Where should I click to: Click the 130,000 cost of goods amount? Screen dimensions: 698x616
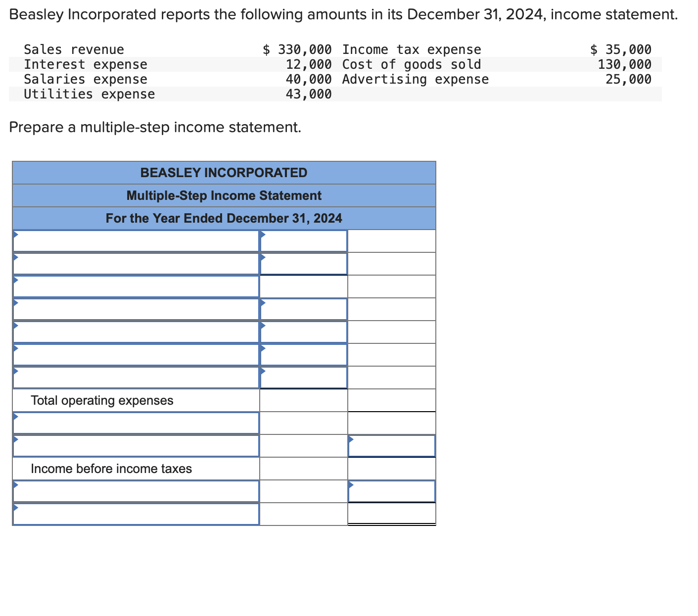(625, 64)
